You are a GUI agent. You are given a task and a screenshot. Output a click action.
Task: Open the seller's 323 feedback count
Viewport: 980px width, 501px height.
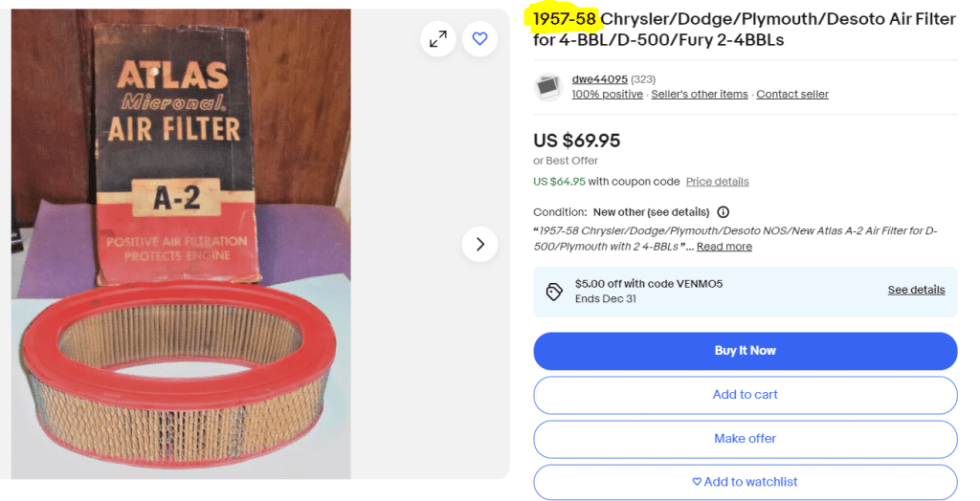(643, 79)
